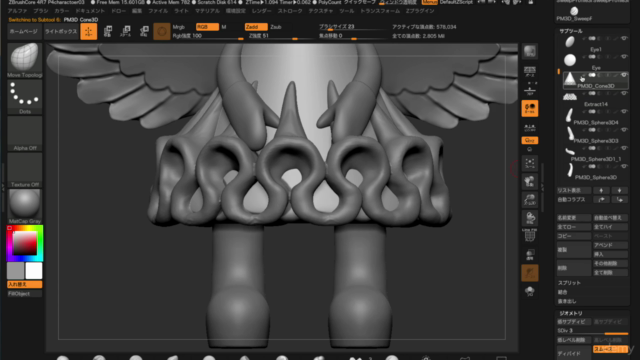Open the Alpha Off selector
This screenshot has height=360, width=640.
(x=24, y=134)
